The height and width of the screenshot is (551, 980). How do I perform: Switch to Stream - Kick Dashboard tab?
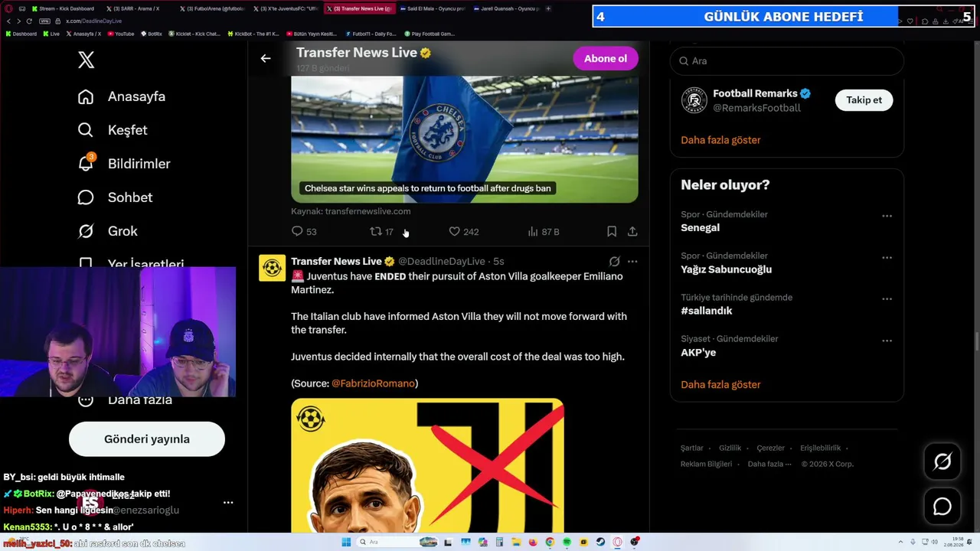65,9
